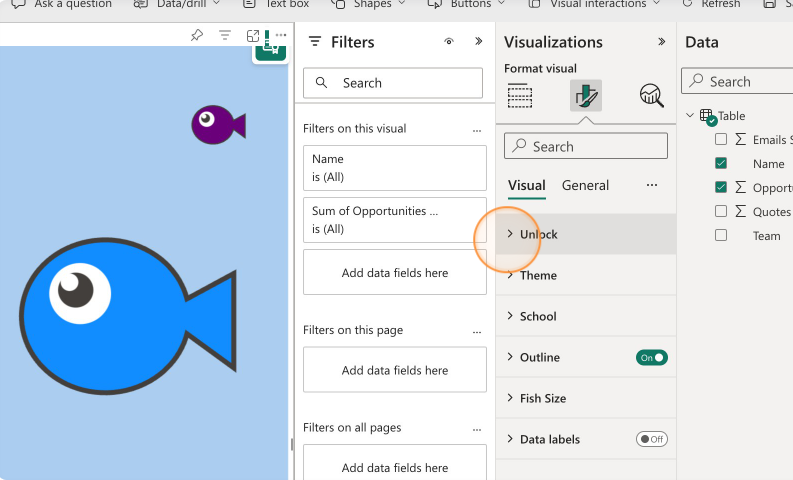The height and width of the screenshot is (480, 793).
Task: Switch to the General tab
Action: pyautogui.click(x=585, y=186)
